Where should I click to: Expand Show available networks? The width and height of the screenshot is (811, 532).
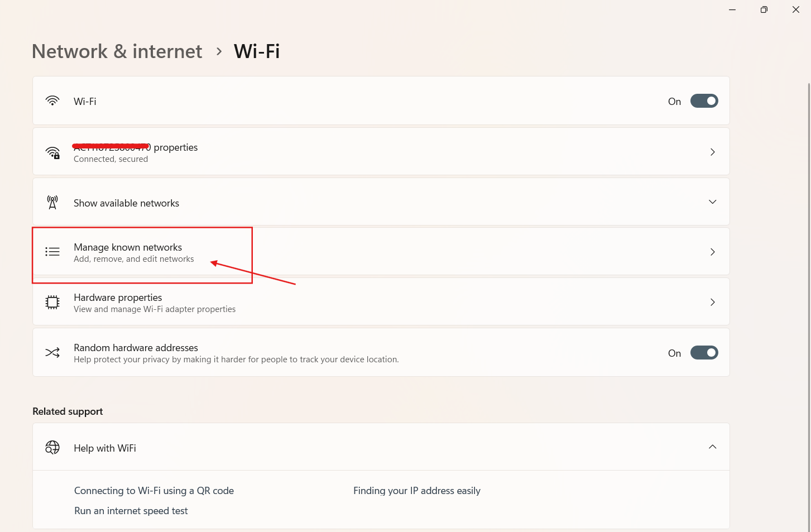pos(712,202)
